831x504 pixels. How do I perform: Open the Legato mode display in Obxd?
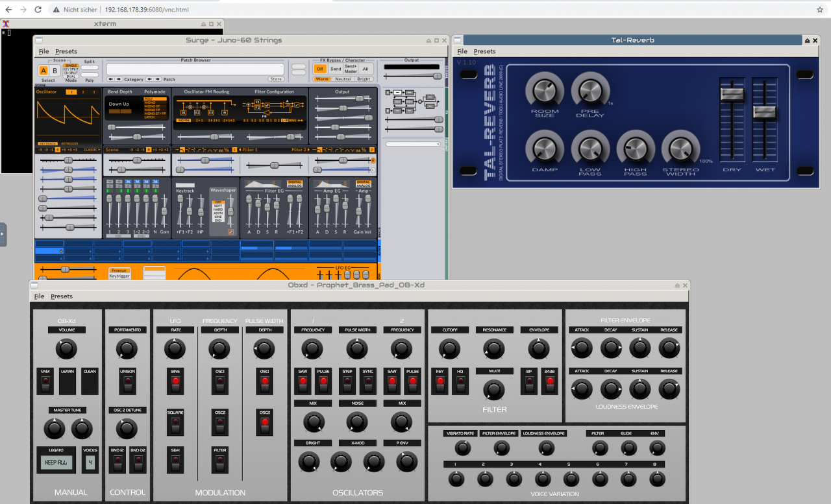[56, 462]
